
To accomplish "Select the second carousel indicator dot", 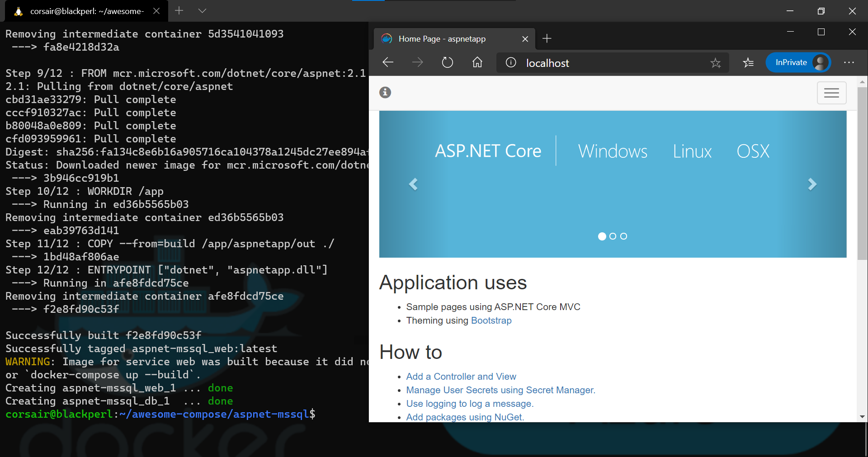I will click(613, 236).
